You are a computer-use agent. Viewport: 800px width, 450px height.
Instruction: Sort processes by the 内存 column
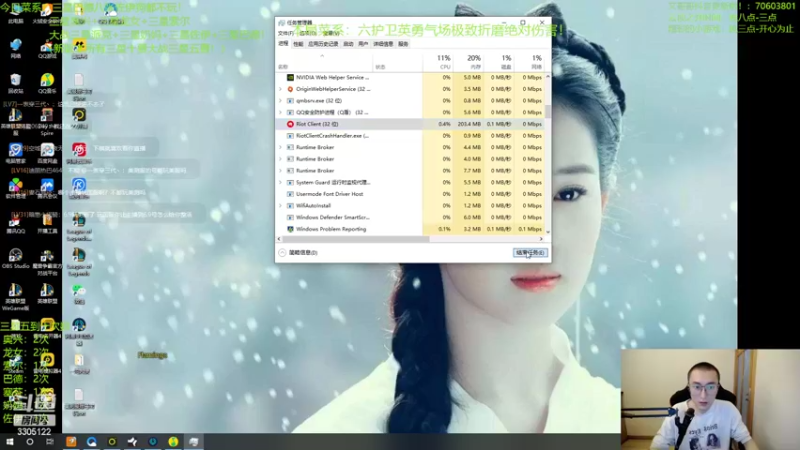click(468, 62)
